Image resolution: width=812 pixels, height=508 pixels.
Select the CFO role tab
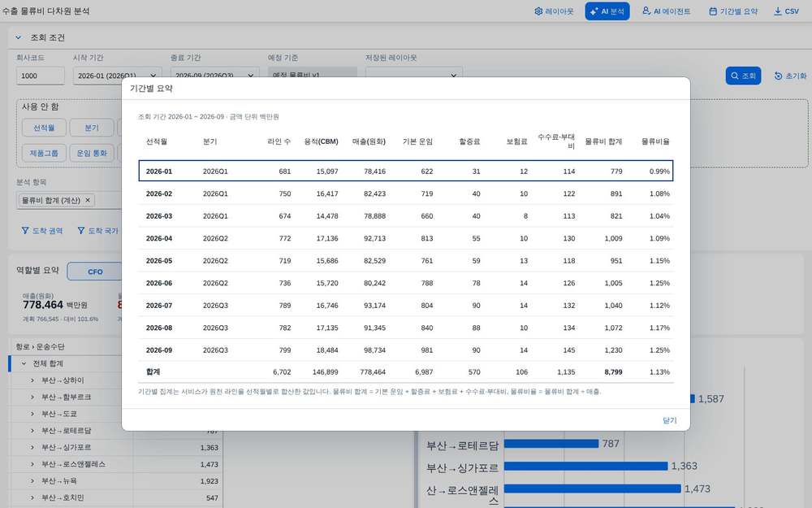coord(95,271)
